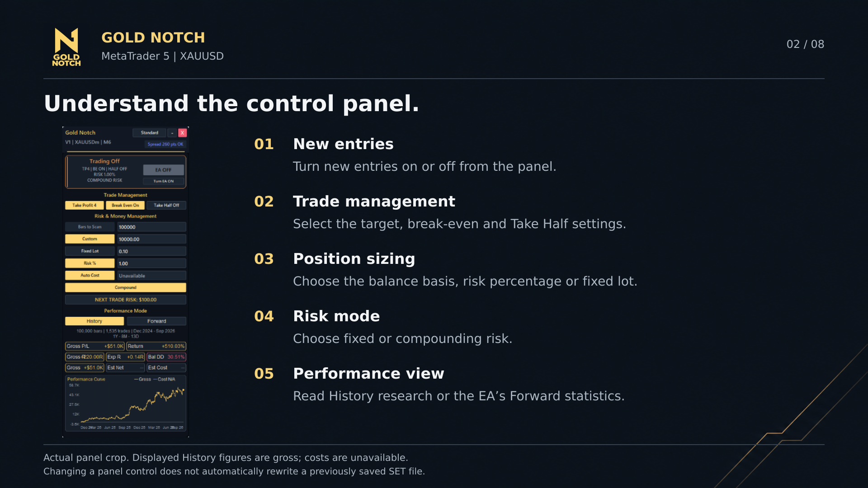The image size is (868, 488).
Task: Switch to the History performance tab
Action: [94, 321]
